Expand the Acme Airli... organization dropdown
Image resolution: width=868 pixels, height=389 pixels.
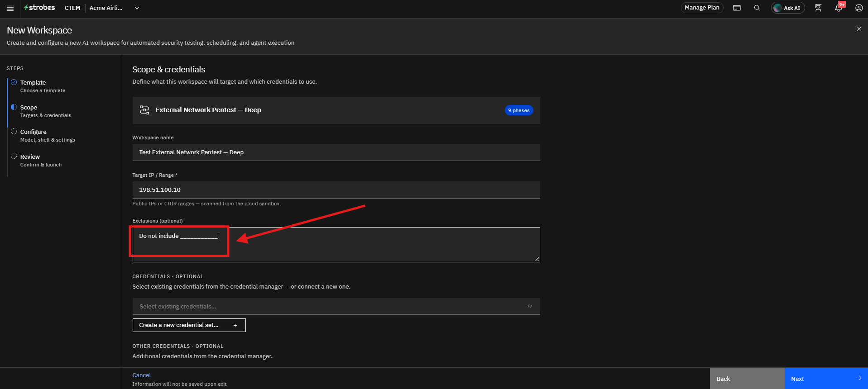(114, 8)
